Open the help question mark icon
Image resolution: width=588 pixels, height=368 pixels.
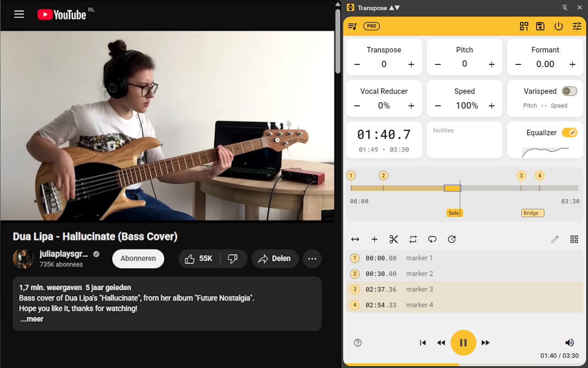pos(358,343)
